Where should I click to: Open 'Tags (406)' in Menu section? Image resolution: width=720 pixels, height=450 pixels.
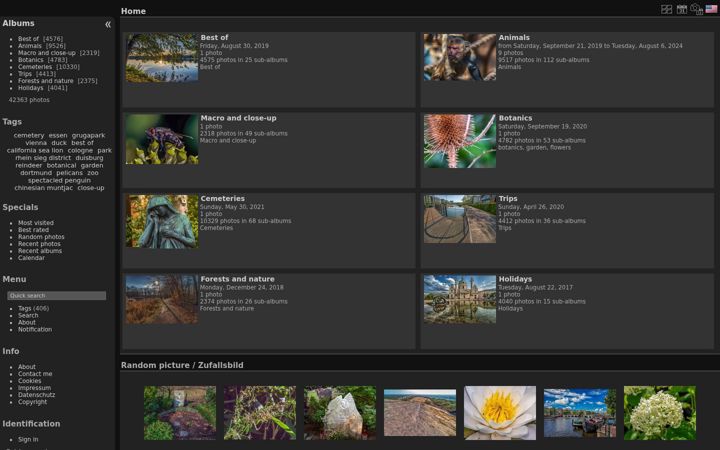(34, 309)
